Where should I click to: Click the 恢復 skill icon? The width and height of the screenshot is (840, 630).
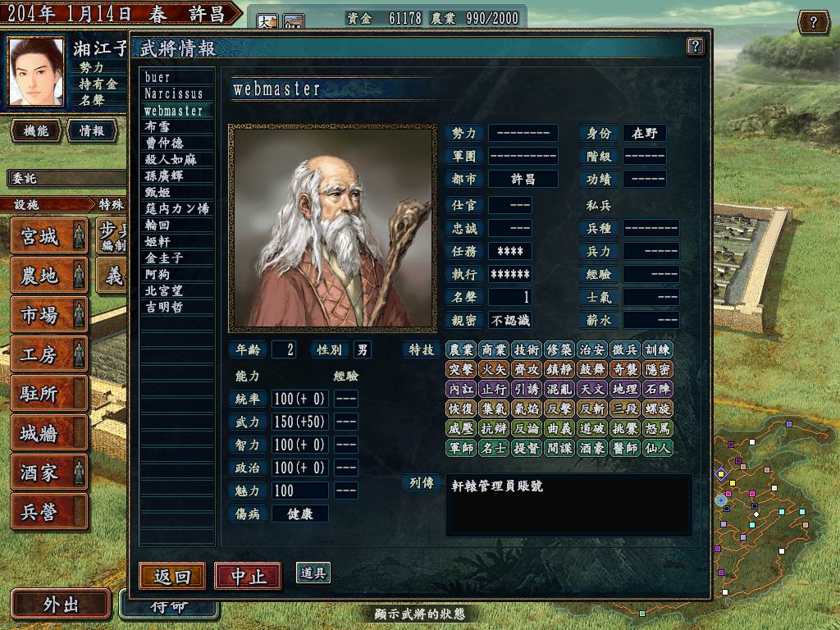[461, 409]
